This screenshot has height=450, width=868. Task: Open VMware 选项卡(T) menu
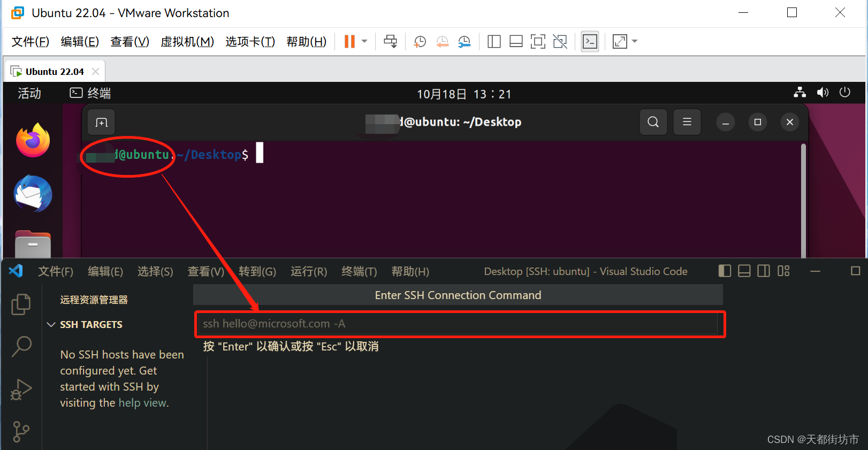coord(250,42)
